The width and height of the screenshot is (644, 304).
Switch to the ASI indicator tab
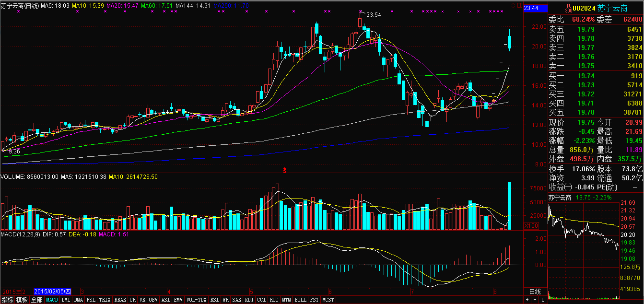point(165,300)
